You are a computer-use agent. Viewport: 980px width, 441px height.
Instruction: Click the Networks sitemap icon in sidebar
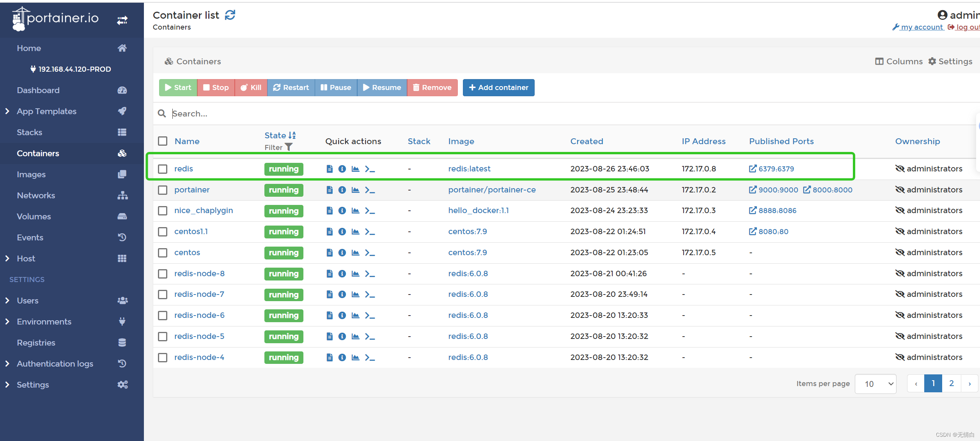coord(122,195)
